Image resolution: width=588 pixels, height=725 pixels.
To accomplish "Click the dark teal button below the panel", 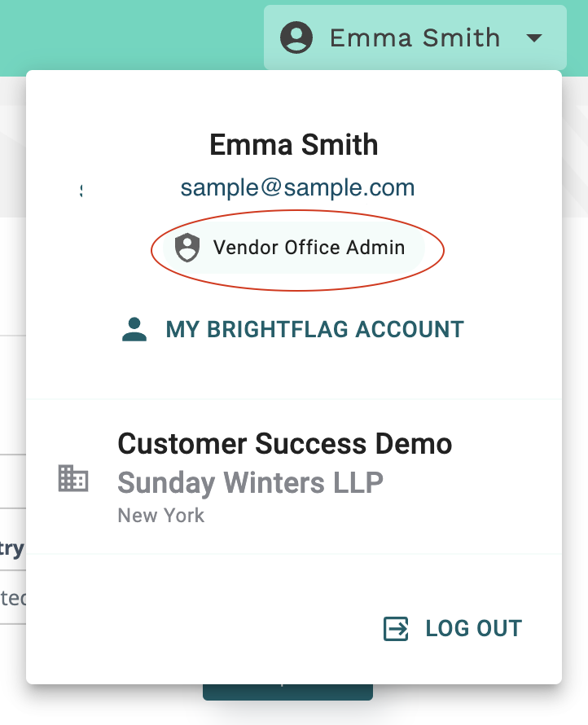I will coord(287,692).
